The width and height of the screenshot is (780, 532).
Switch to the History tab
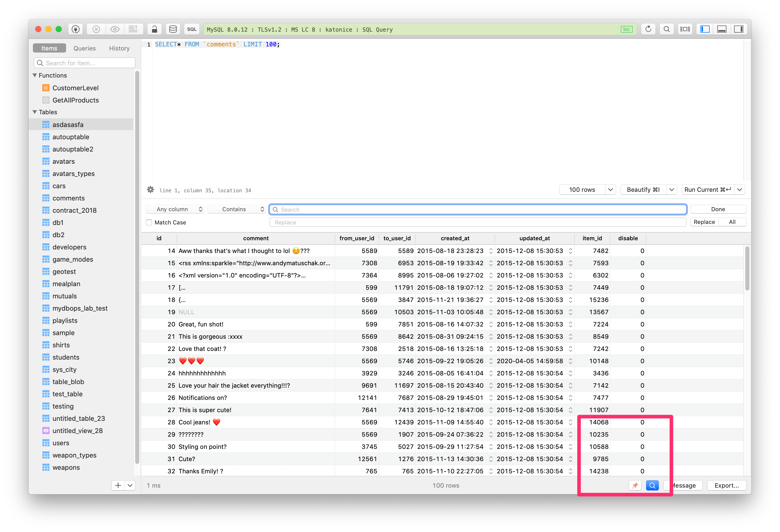tap(119, 48)
